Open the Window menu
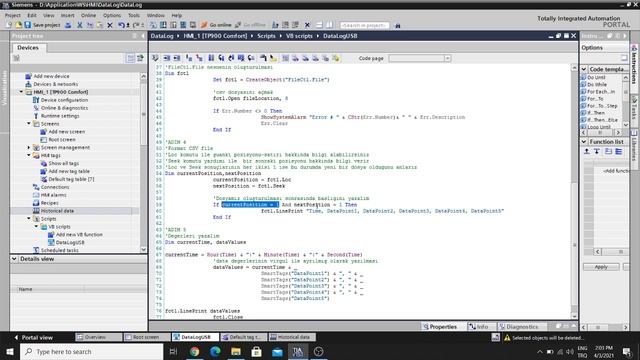This screenshot has height=360, width=640. pyautogui.click(x=156, y=15)
